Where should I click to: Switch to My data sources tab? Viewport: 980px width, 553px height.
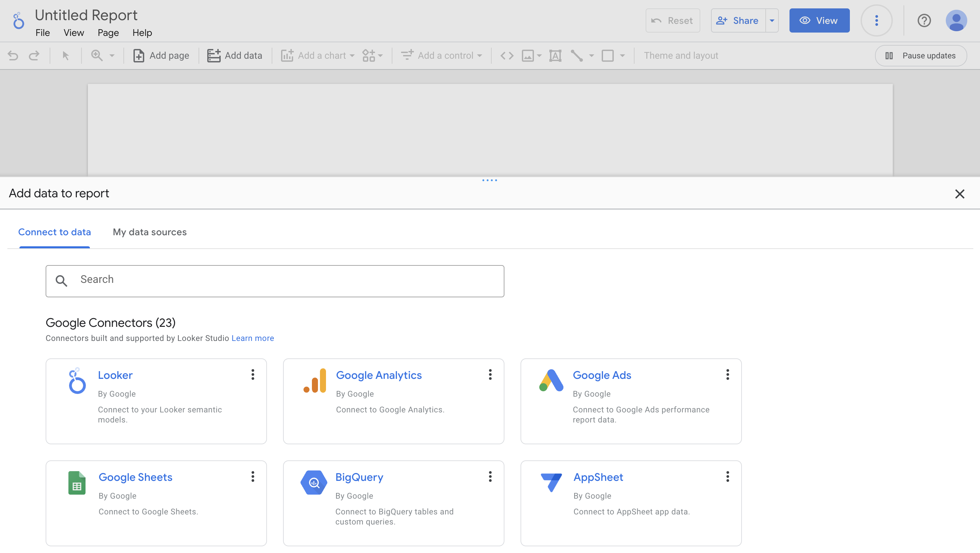(x=150, y=232)
